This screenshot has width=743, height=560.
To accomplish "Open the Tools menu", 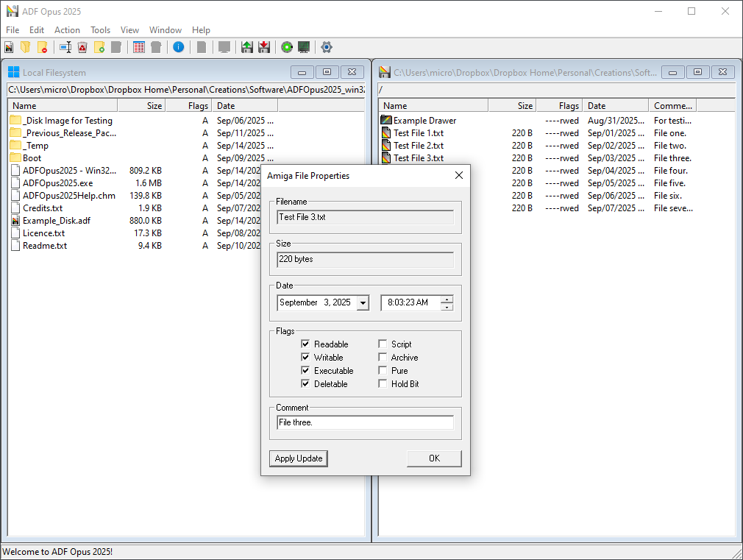I will coord(101,30).
